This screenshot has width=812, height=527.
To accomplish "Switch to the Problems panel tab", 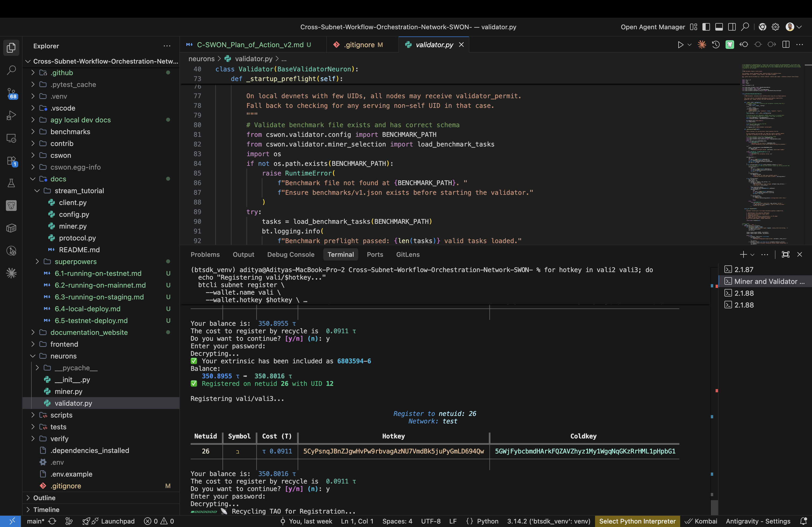I will 205,255.
